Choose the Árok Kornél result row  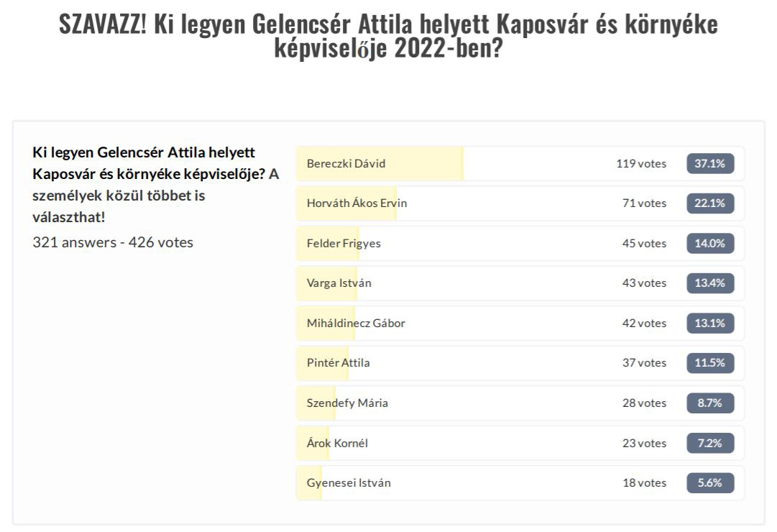[x=520, y=444]
